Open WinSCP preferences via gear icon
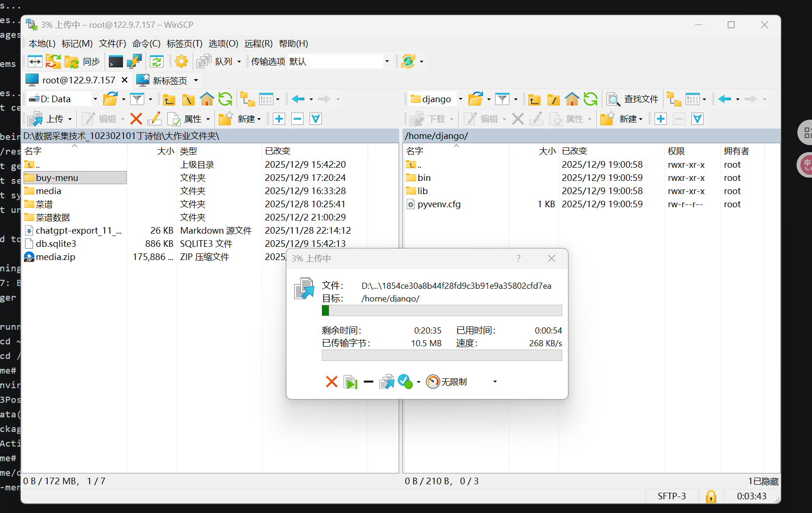 (x=181, y=61)
